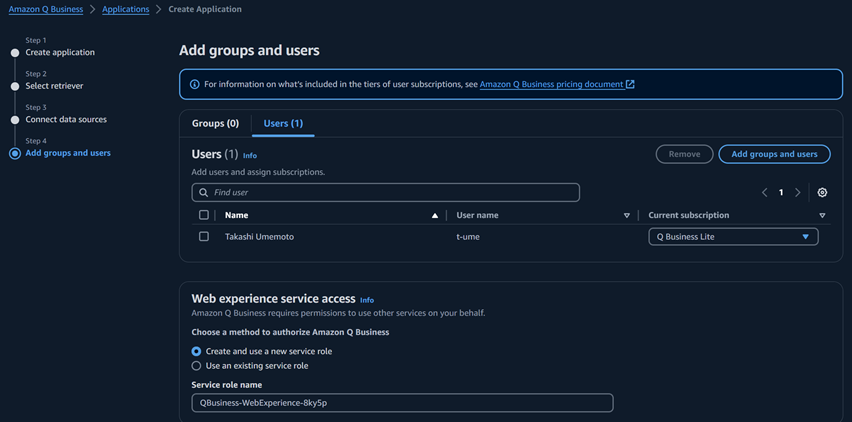Open the table preferences gear icon

(x=822, y=192)
